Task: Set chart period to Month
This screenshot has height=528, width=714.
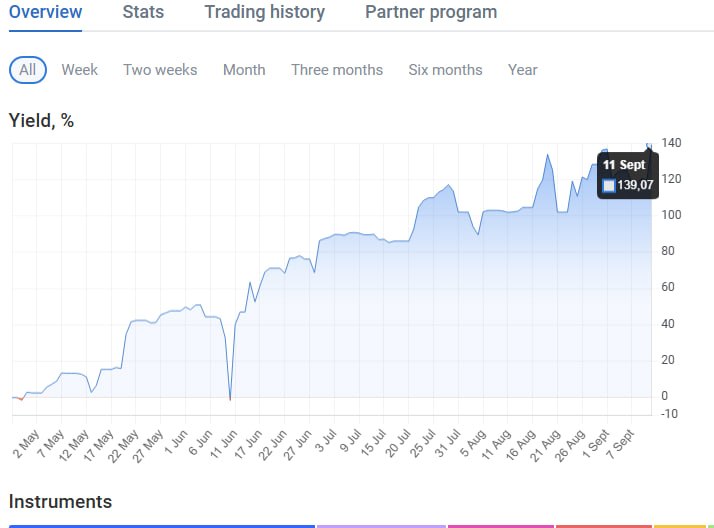Action: (244, 70)
